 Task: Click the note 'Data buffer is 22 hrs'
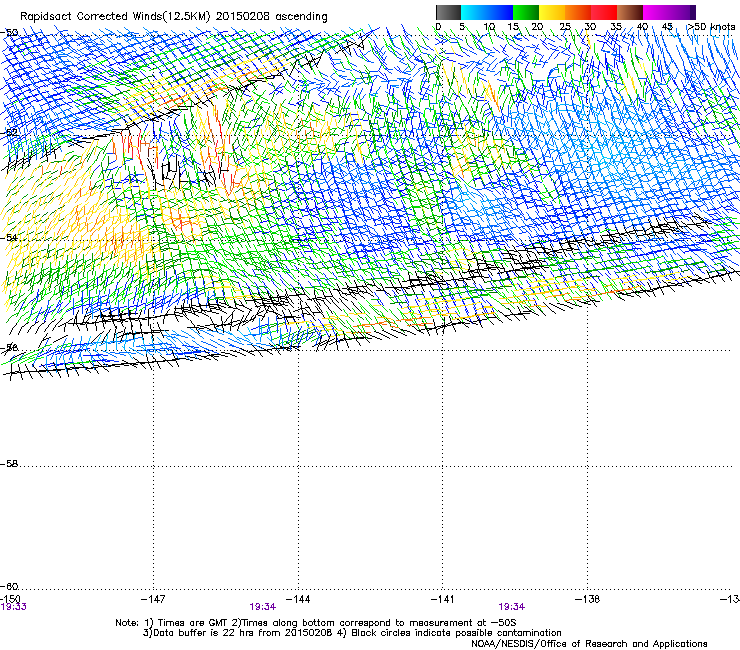click(x=202, y=633)
